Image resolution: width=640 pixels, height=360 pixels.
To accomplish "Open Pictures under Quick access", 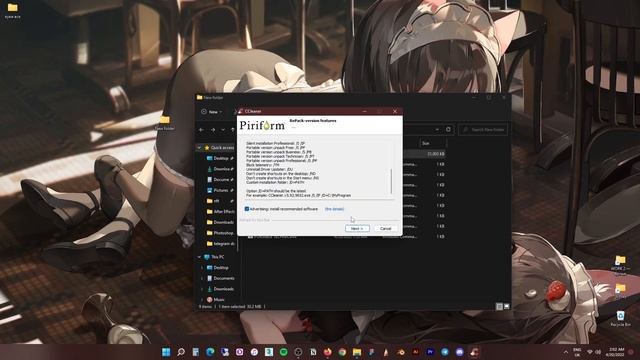I will coord(221,190).
